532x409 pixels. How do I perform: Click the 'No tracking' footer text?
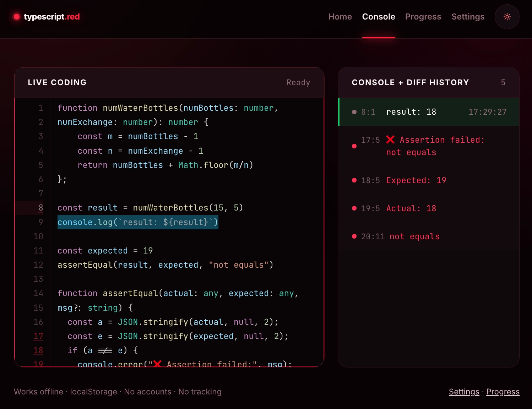click(x=200, y=392)
